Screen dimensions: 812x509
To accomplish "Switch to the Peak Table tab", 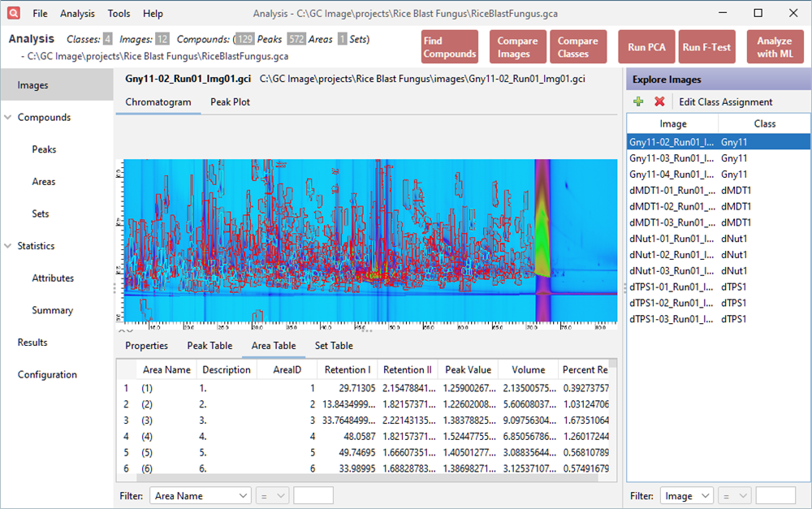I will 209,346.
